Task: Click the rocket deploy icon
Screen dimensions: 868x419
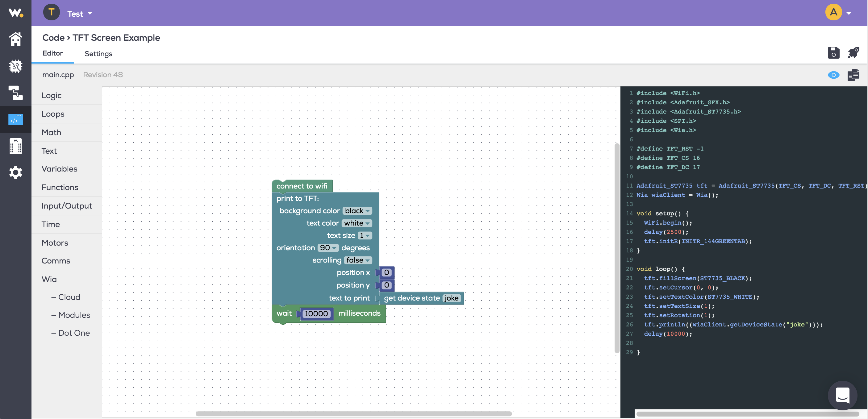Action: pos(853,53)
